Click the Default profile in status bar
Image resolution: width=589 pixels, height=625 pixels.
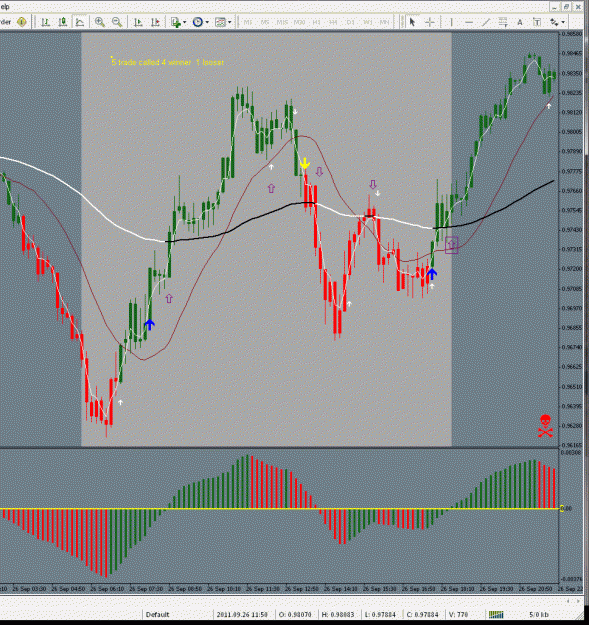[157, 614]
